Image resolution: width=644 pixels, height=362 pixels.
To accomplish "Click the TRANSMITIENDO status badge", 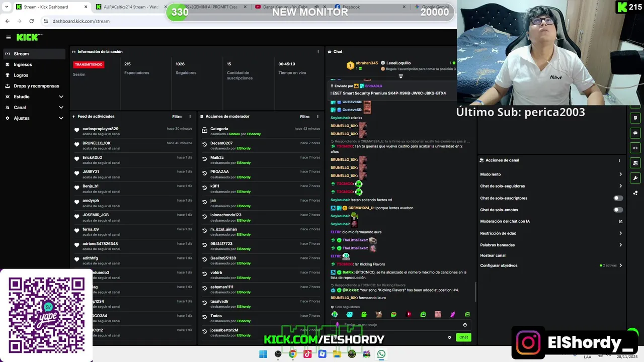I will pos(89,65).
